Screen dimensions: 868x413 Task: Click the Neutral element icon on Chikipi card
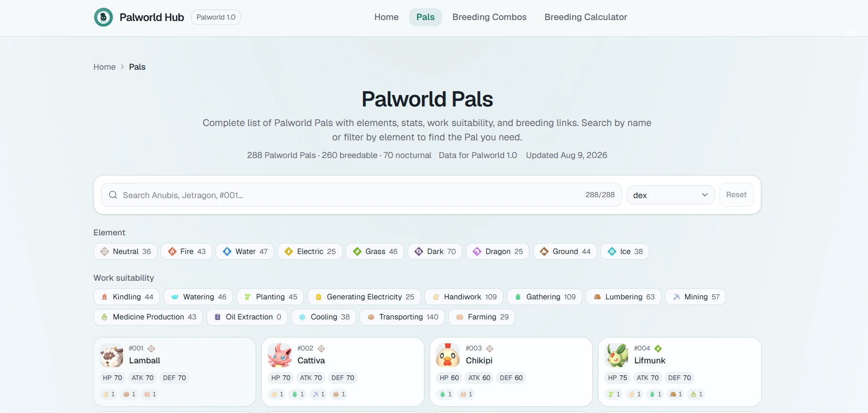(x=490, y=349)
